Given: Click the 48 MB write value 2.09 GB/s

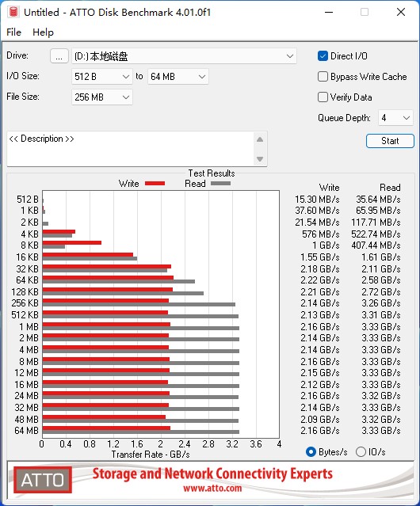Looking at the screenshot, I should click(x=320, y=419).
